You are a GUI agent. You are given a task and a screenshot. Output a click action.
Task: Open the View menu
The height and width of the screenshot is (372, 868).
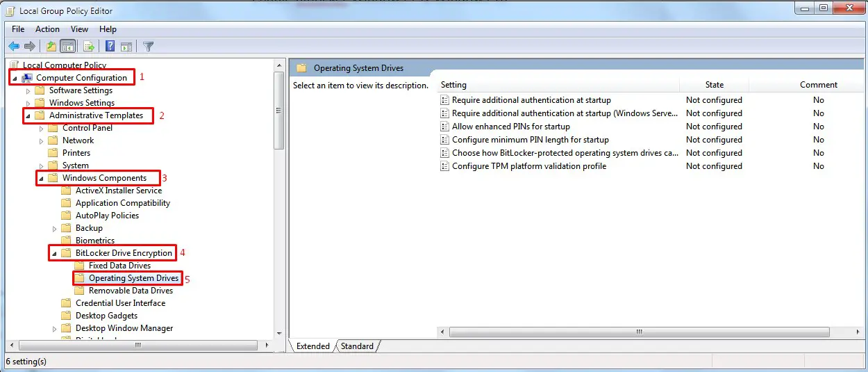(x=79, y=29)
